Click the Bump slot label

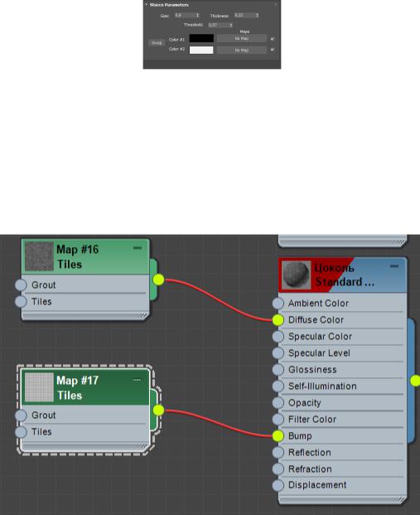point(300,436)
